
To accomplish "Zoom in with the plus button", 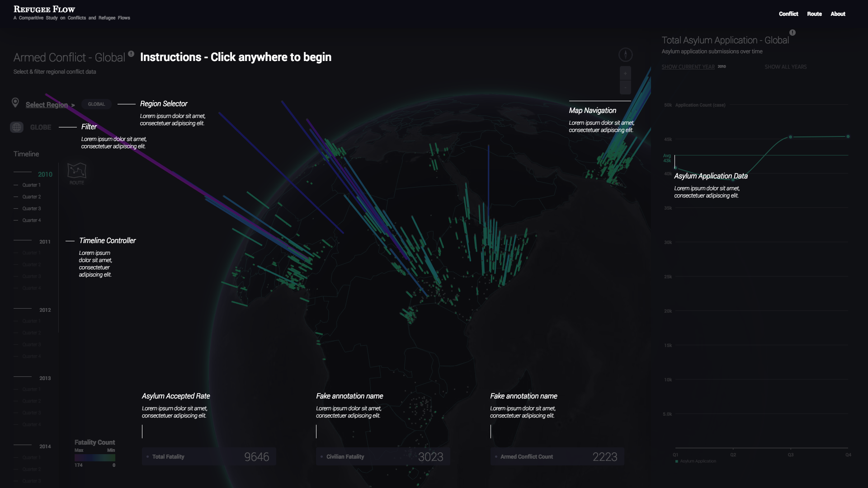I will click(x=625, y=73).
